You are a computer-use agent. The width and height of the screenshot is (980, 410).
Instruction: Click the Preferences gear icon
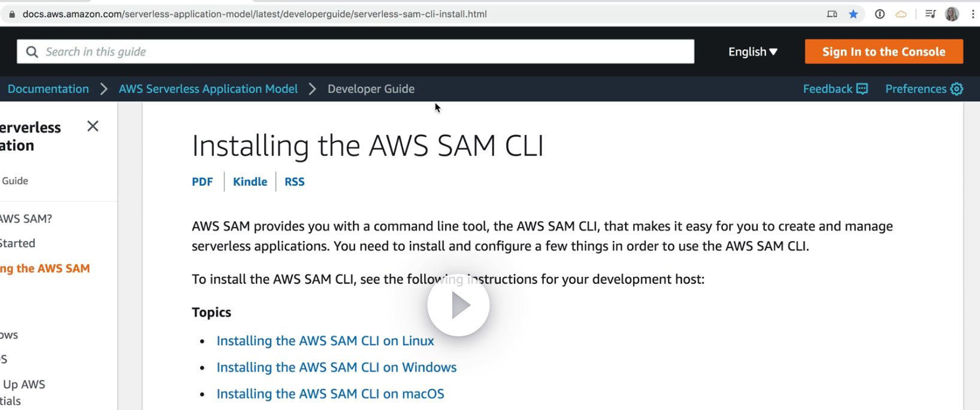[x=957, y=89]
